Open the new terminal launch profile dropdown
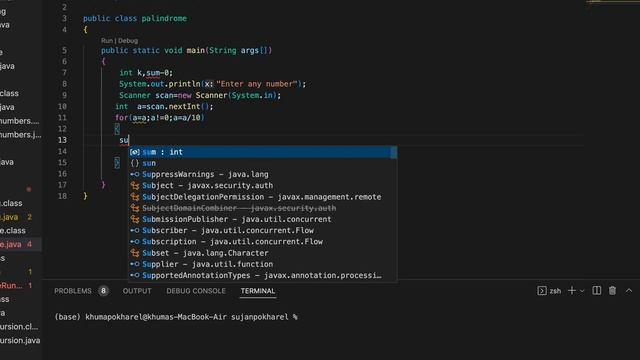 pyautogui.click(x=582, y=291)
